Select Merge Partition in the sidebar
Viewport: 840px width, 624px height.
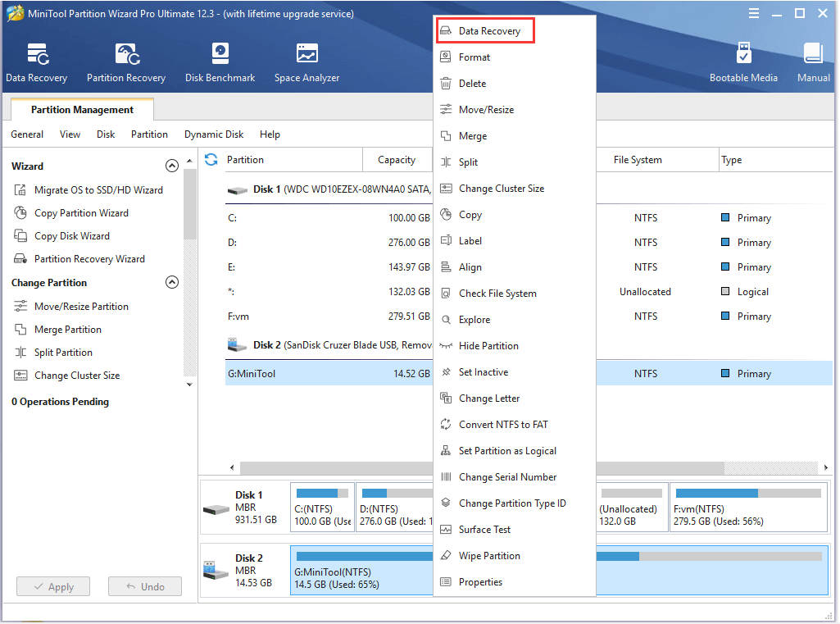tap(68, 329)
